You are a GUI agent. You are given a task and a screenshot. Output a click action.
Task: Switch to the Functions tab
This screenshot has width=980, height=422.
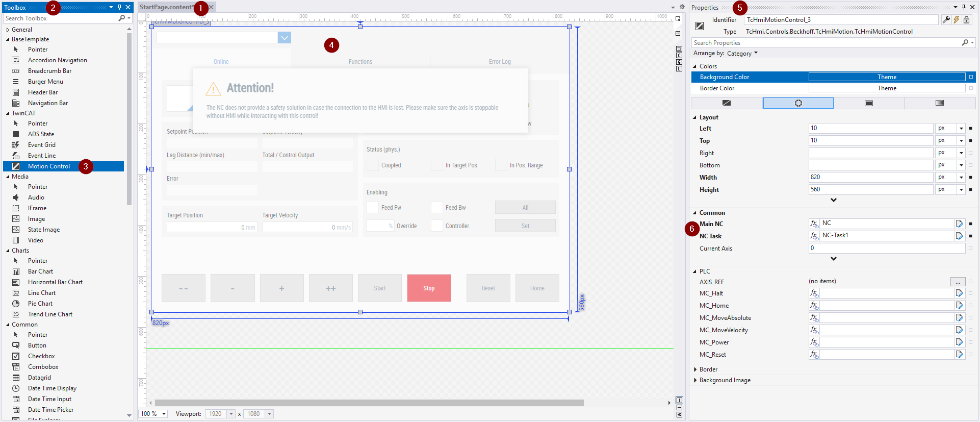click(360, 62)
